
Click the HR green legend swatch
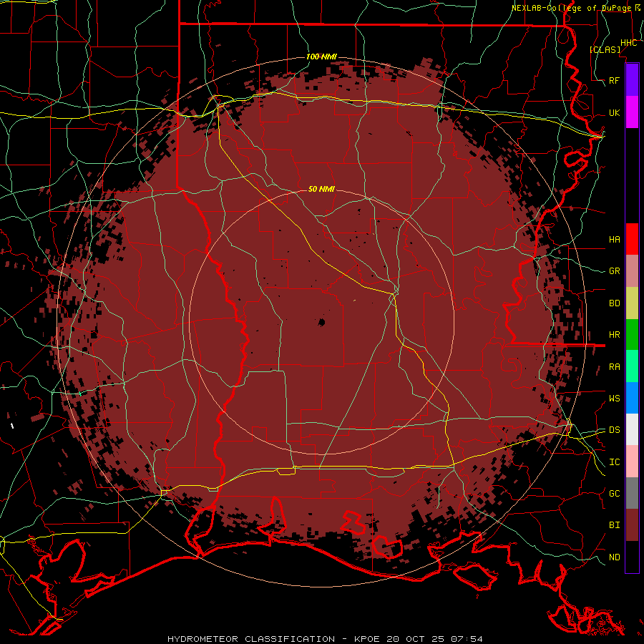[632, 334]
